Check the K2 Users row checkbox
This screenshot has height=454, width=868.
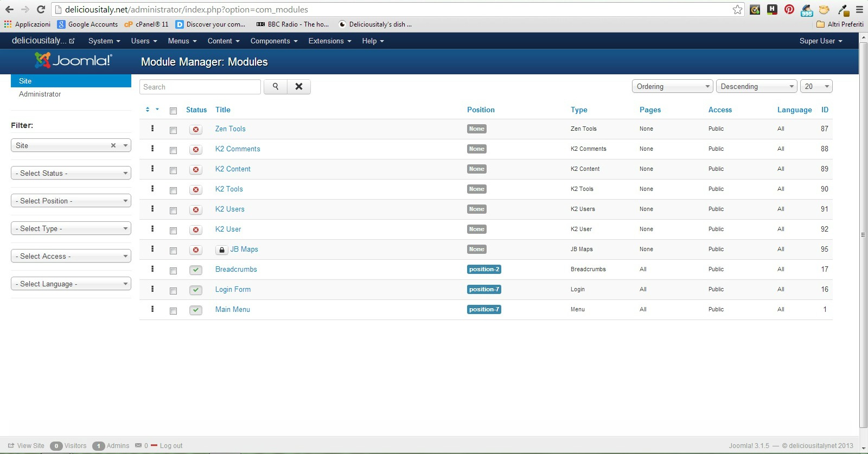pos(174,210)
